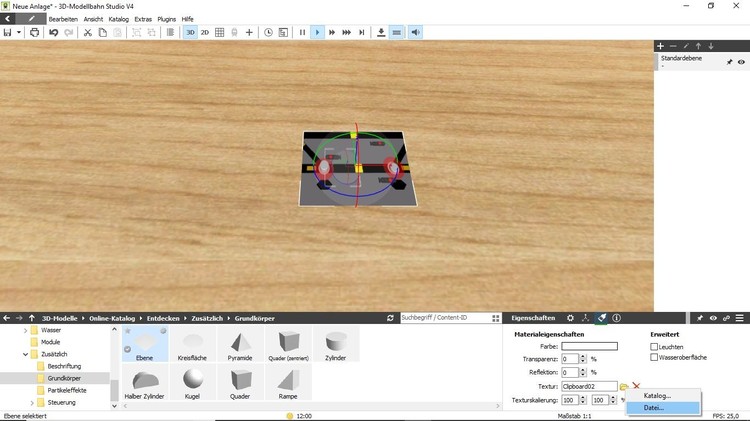
Task: Open the Hilfe menu
Action: click(188, 19)
